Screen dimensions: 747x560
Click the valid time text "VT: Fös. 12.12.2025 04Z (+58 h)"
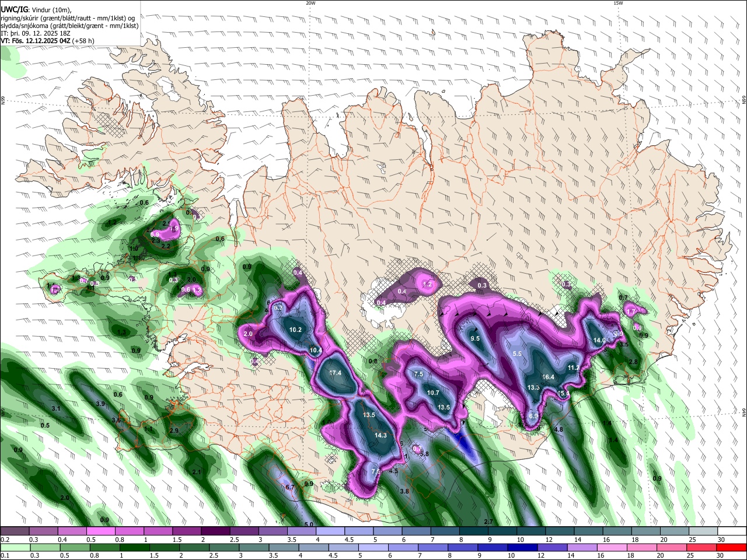click(47, 41)
